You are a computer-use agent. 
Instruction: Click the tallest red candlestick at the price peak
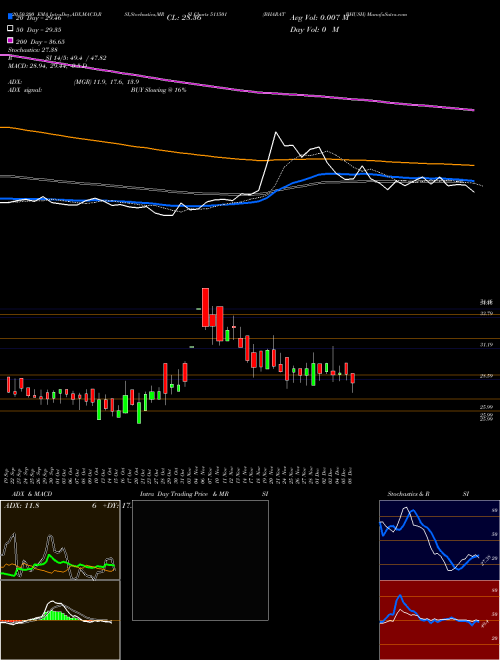[x=205, y=307]
